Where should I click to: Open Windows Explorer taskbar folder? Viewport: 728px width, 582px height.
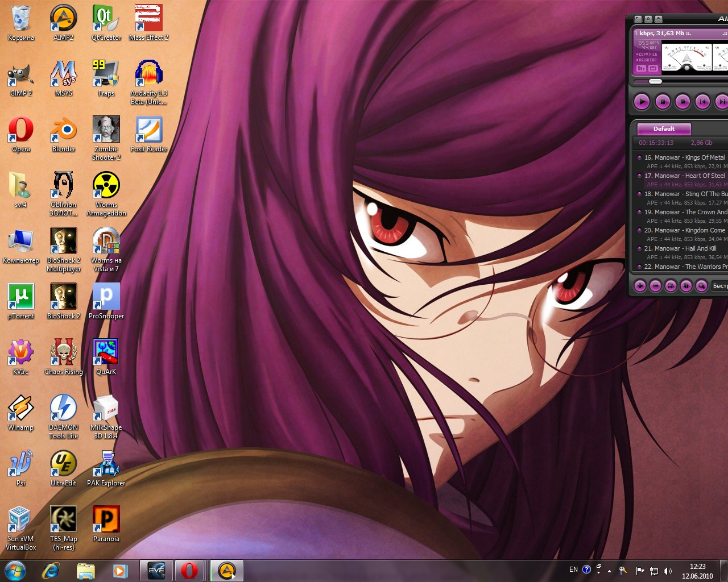(x=86, y=571)
